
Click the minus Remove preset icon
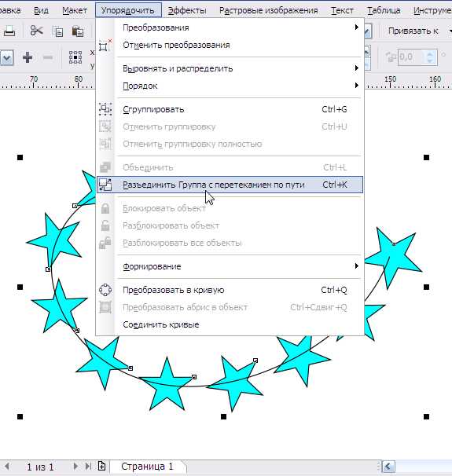(x=48, y=57)
